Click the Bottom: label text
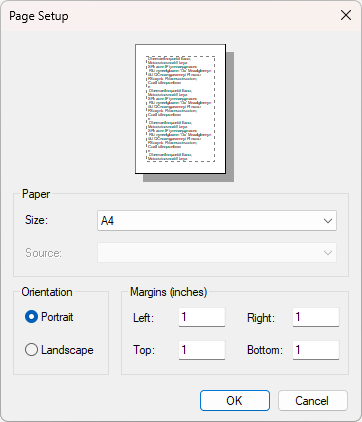 265,350
